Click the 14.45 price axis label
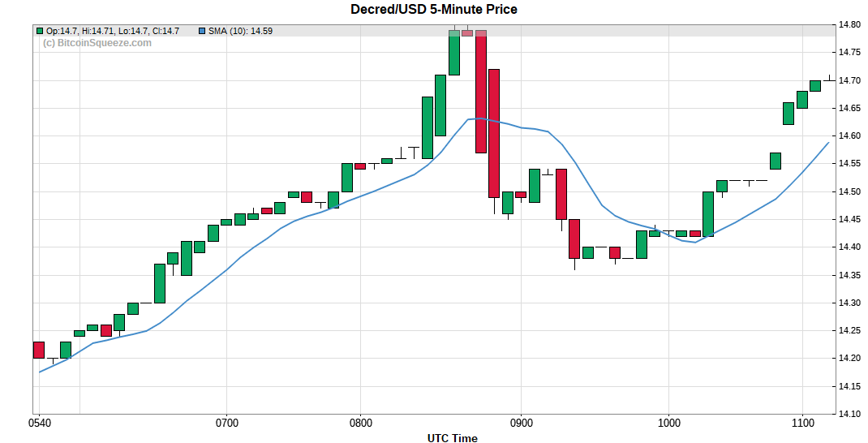Image resolution: width=868 pixels, height=443 pixels. point(849,220)
